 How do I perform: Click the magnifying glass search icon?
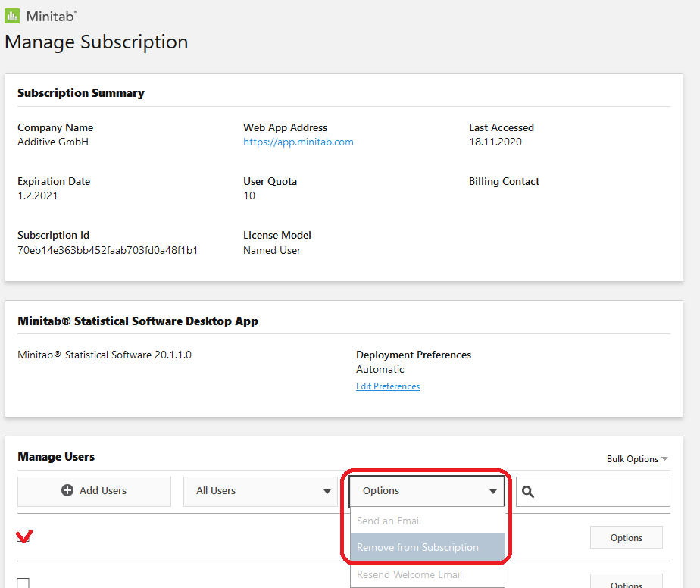coord(528,492)
